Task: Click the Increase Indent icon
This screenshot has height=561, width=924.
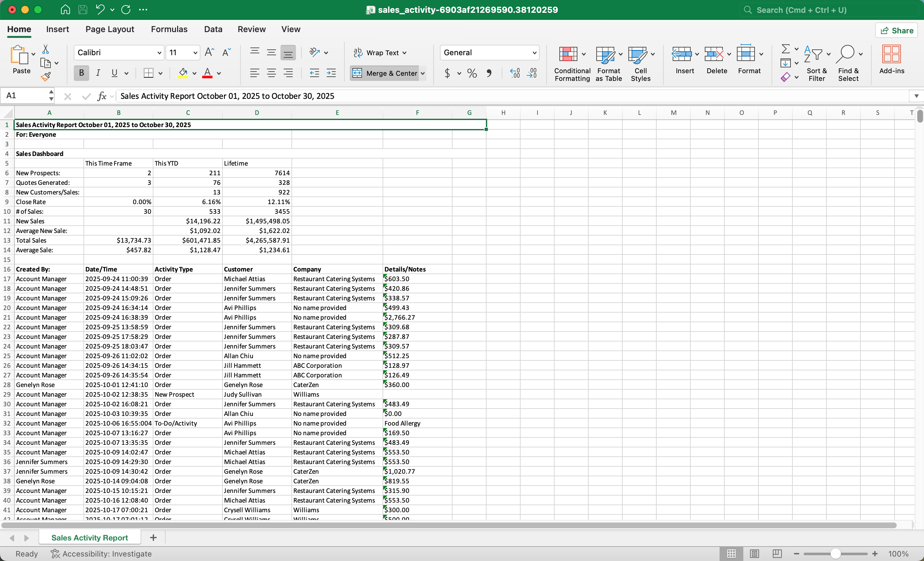Action: (x=331, y=73)
